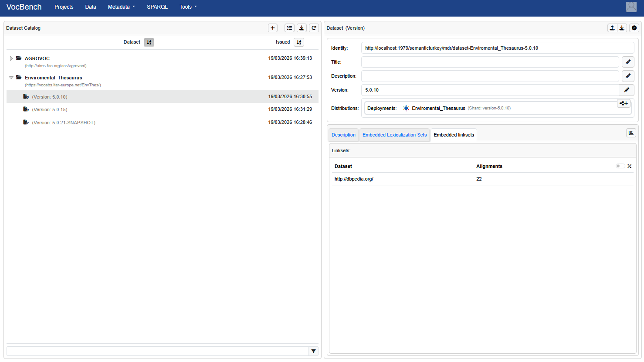Refresh the Dataset Catalog
Screen dimensions: 644x362
[x=314, y=28]
